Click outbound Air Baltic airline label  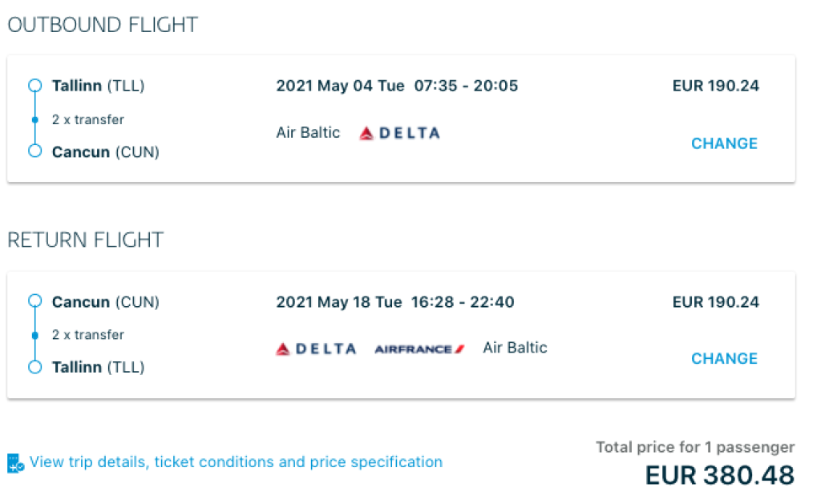click(308, 133)
